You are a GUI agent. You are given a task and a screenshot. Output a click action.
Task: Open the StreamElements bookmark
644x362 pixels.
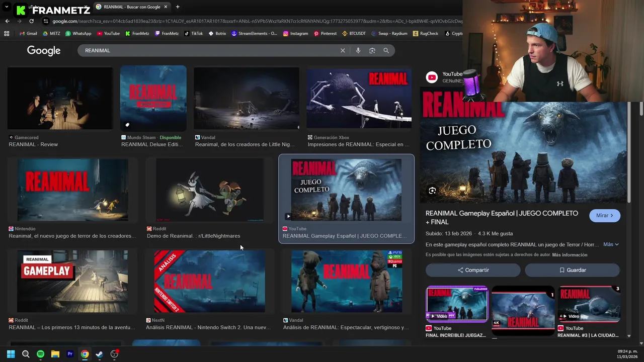254,34
